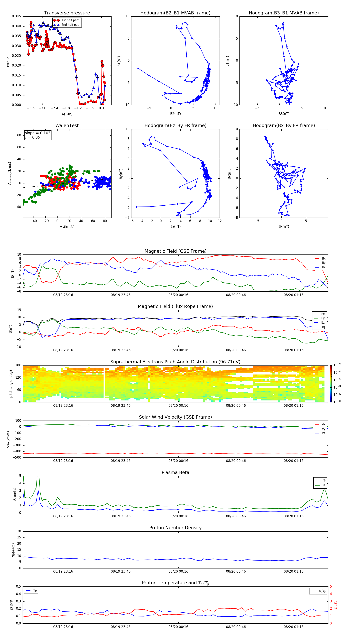Viewport: 351px width, 644px height.
Task: Click the 'Vx' legend entry in velocity plot
Action: coord(320,424)
